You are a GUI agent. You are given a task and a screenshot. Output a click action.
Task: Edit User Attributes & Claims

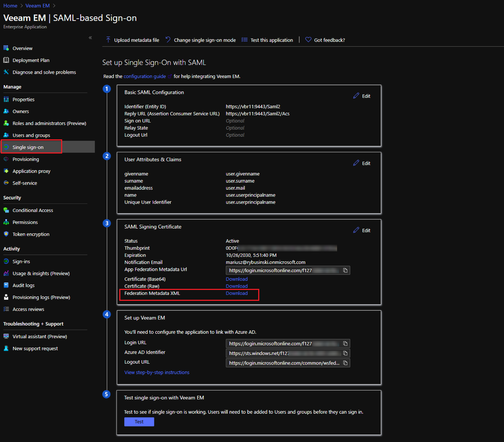(362, 163)
